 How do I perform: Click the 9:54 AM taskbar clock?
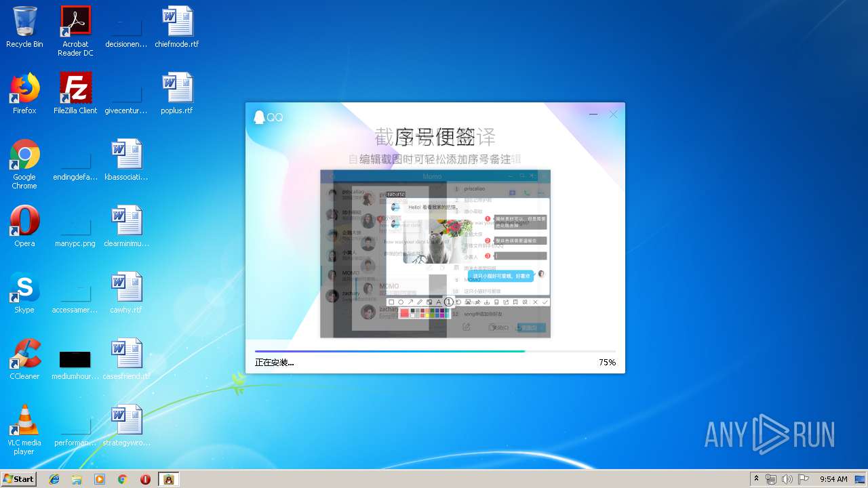pyautogui.click(x=833, y=479)
